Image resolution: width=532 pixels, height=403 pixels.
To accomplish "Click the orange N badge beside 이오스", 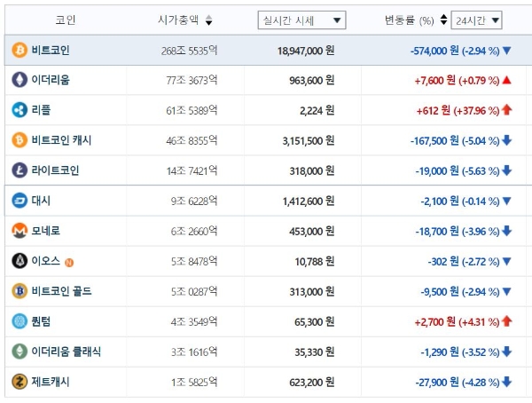I will point(69,262).
